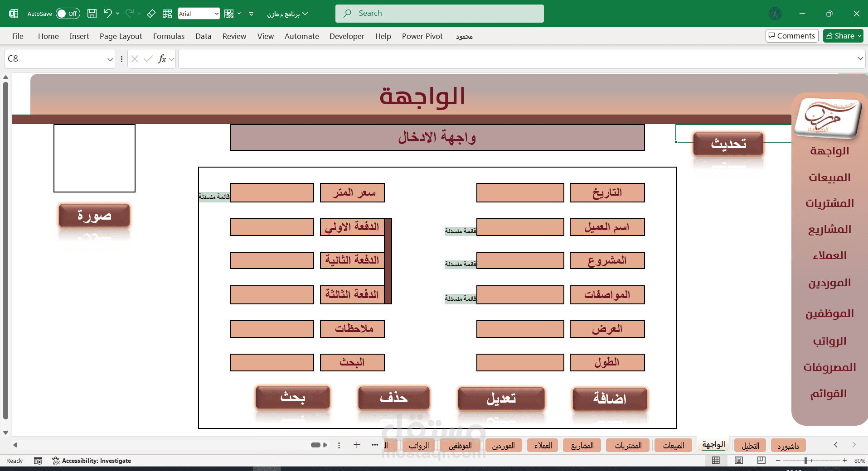The height and width of the screenshot is (471, 868).
Task: Click the Excel logo icon
Action: (14, 14)
